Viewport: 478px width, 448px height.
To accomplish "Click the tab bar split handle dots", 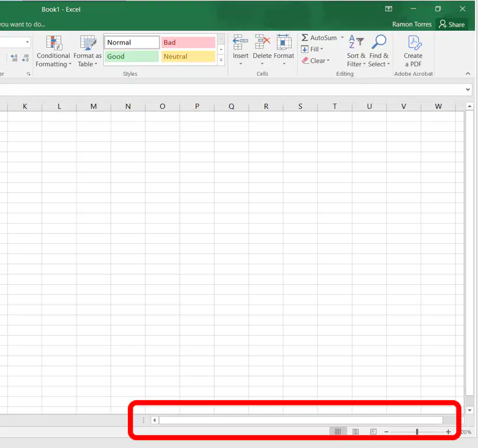I will (x=143, y=420).
